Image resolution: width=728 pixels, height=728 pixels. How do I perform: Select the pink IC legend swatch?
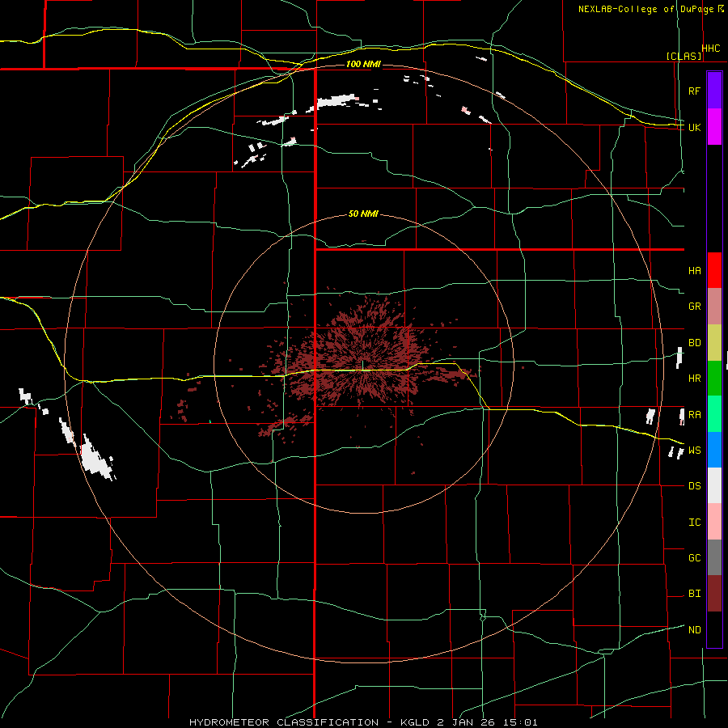pyautogui.click(x=714, y=522)
